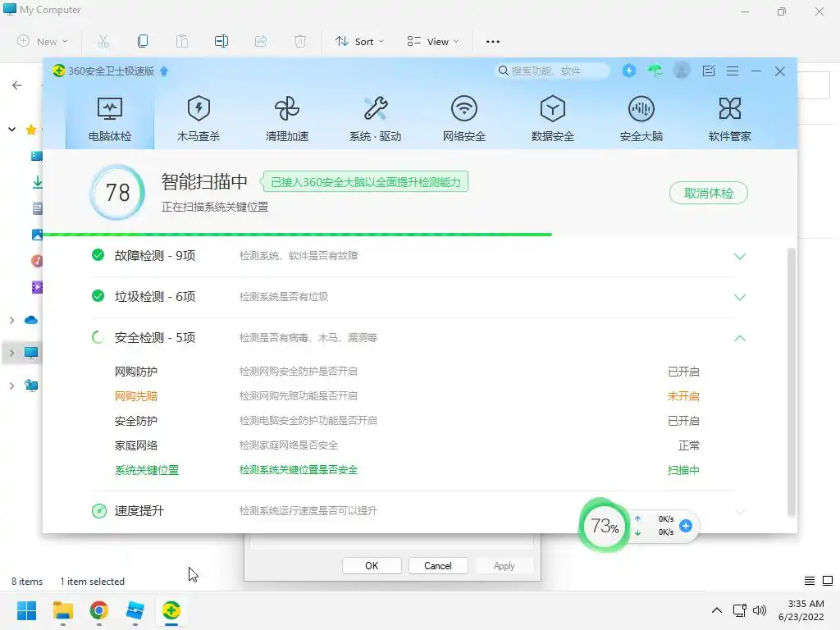Click 360 icon on taskbar
The width and height of the screenshot is (840, 630).
coord(171,610)
